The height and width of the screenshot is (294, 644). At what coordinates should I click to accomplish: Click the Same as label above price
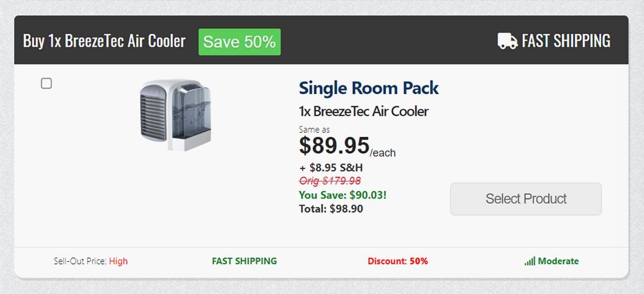pos(314,130)
